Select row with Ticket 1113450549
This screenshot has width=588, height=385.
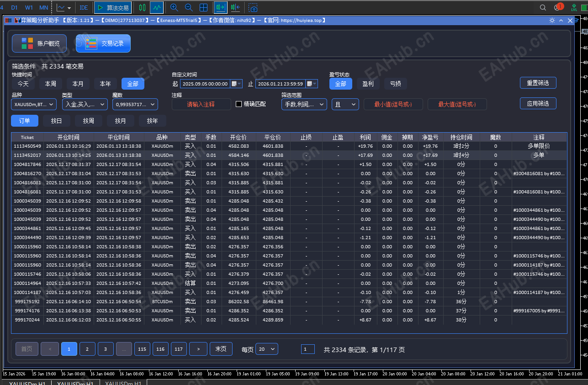(289, 146)
